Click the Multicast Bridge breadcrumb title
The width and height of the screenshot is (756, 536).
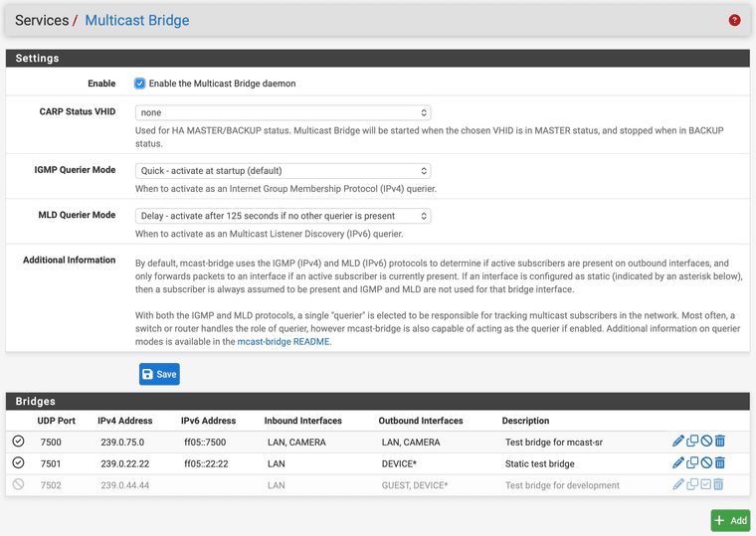pos(136,20)
